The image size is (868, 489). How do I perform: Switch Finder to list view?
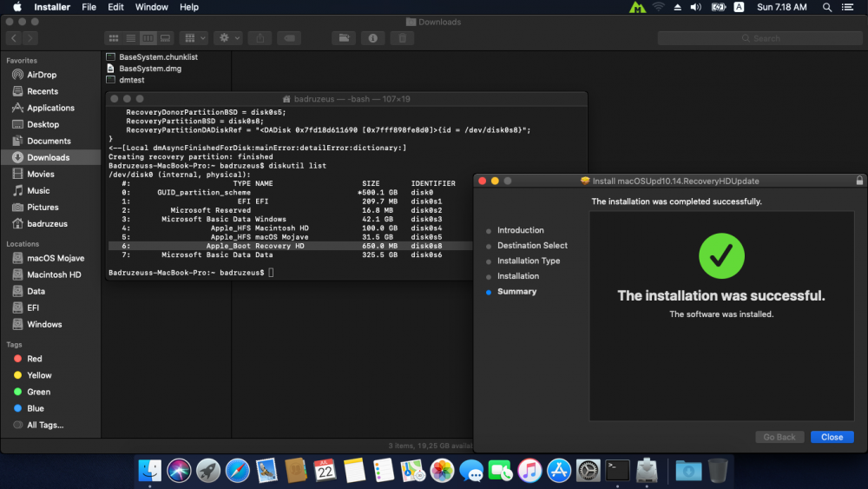pyautogui.click(x=131, y=38)
